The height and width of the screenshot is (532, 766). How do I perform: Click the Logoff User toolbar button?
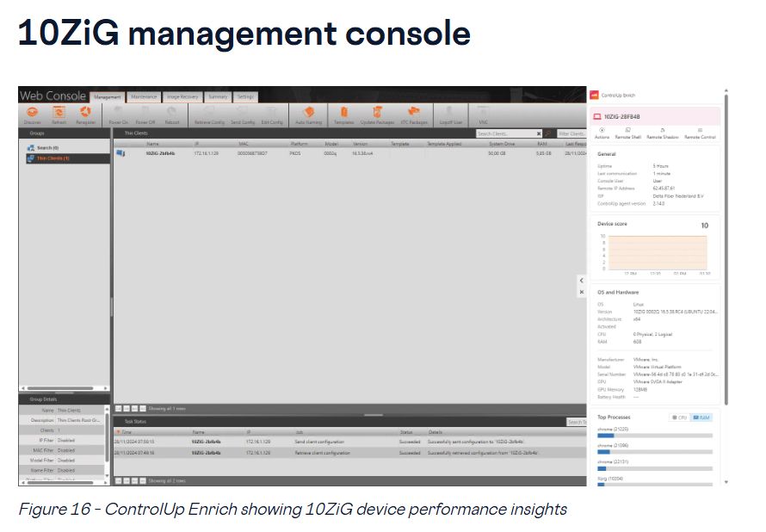(x=450, y=115)
